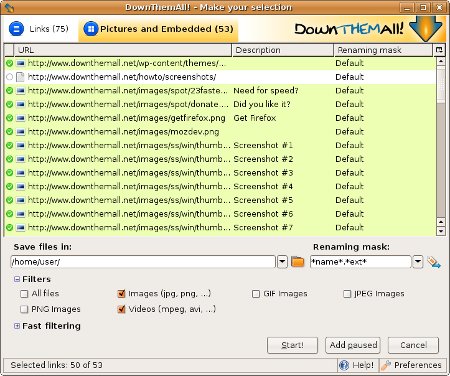Check the howto/screenshots row selection circle
Image resolution: width=450 pixels, height=376 pixels.
click(x=9, y=77)
